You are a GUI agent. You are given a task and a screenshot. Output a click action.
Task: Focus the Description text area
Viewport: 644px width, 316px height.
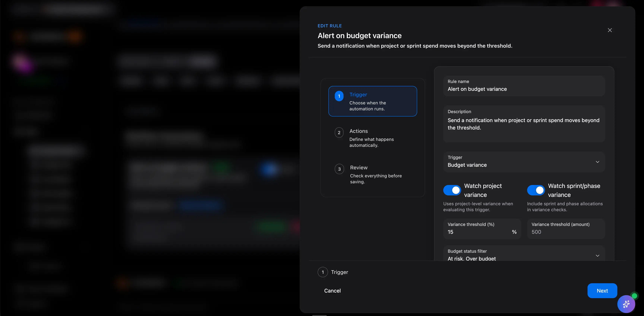tap(524, 124)
